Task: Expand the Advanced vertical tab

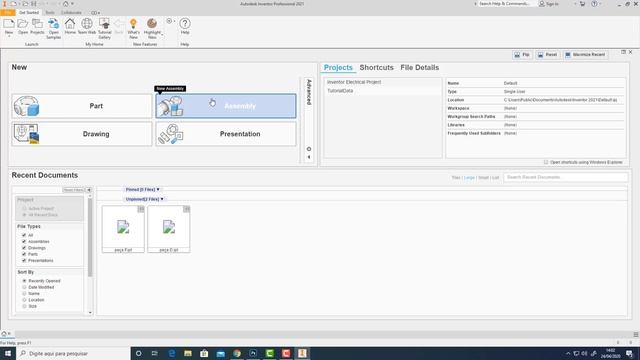Action: coord(309,92)
